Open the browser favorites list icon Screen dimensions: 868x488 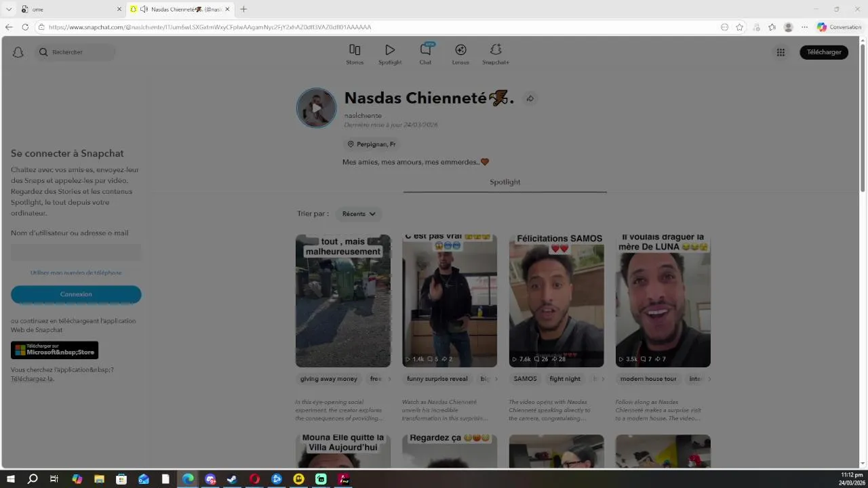[772, 27]
